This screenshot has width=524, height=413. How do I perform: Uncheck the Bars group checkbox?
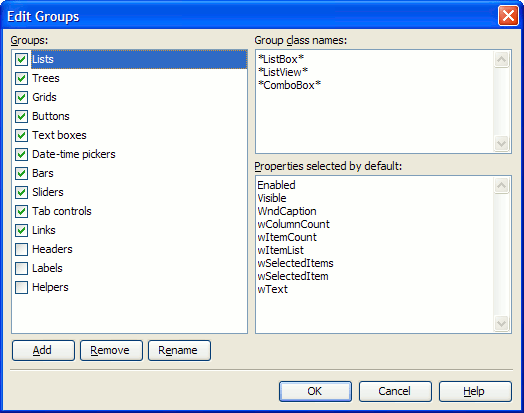[21, 173]
